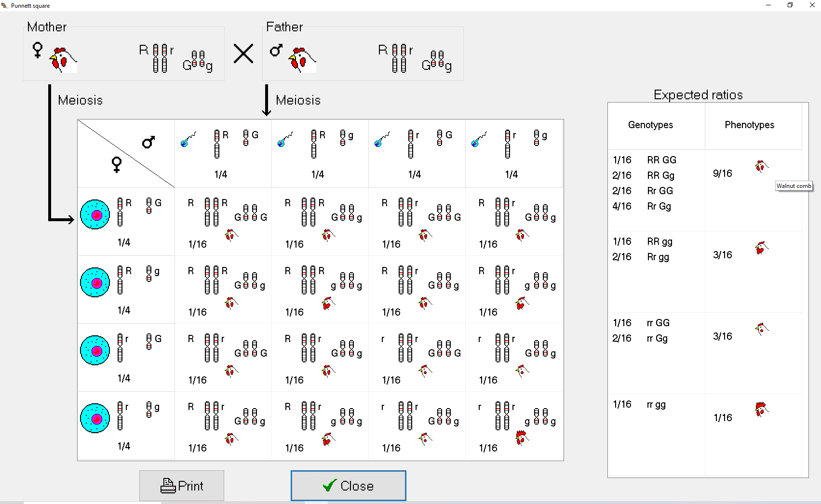Click the phenotype chicken icon beside 1/16 rr gg
Screen dimensions: 821x504
[761, 410]
